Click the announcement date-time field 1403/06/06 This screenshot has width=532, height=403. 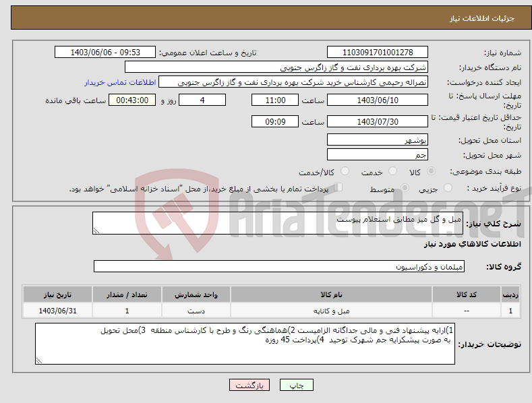pyautogui.click(x=105, y=53)
